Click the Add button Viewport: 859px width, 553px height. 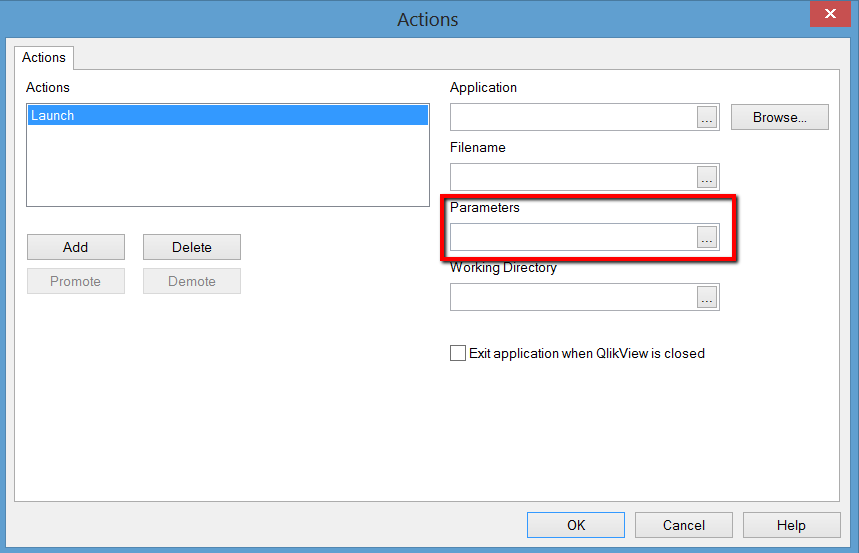[x=76, y=247]
